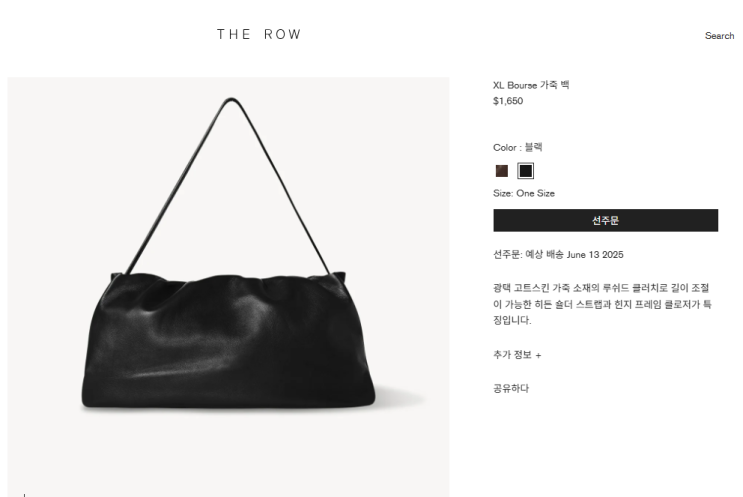The image size is (743, 497).
Task: Open Search in the header
Action: point(719,36)
